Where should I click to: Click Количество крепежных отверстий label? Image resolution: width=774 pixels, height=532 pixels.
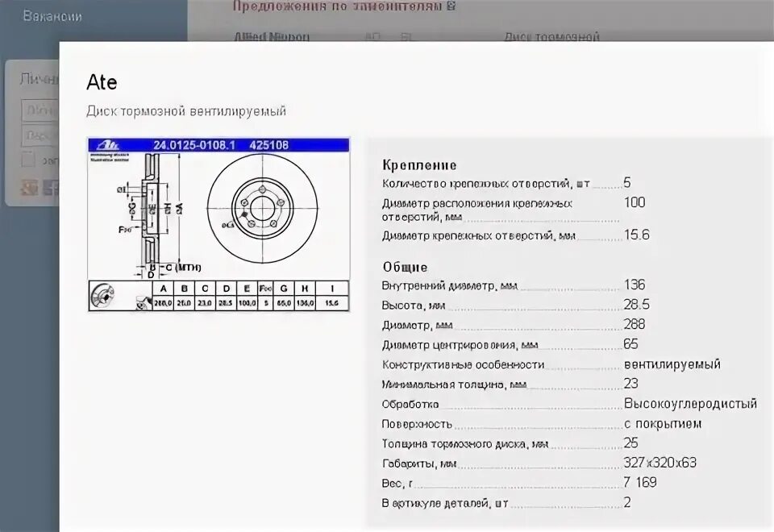coord(486,184)
